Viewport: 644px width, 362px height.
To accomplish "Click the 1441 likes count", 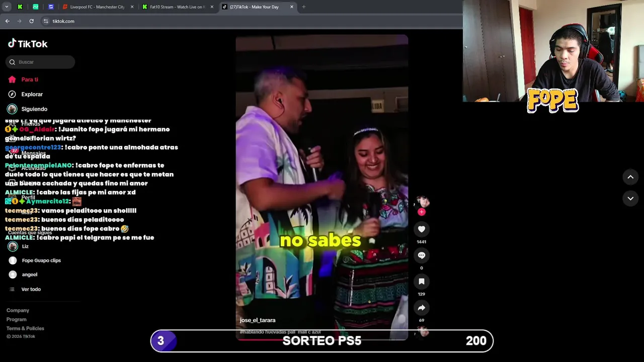I will pyautogui.click(x=422, y=242).
